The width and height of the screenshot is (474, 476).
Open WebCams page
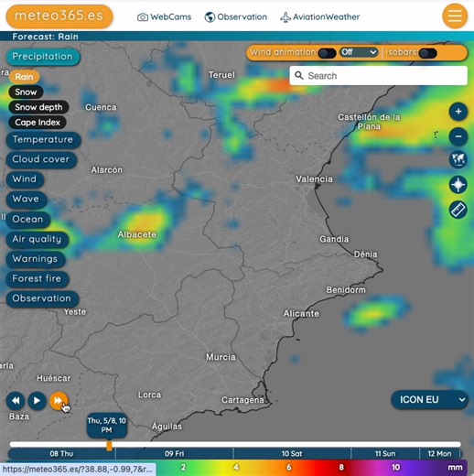click(165, 16)
